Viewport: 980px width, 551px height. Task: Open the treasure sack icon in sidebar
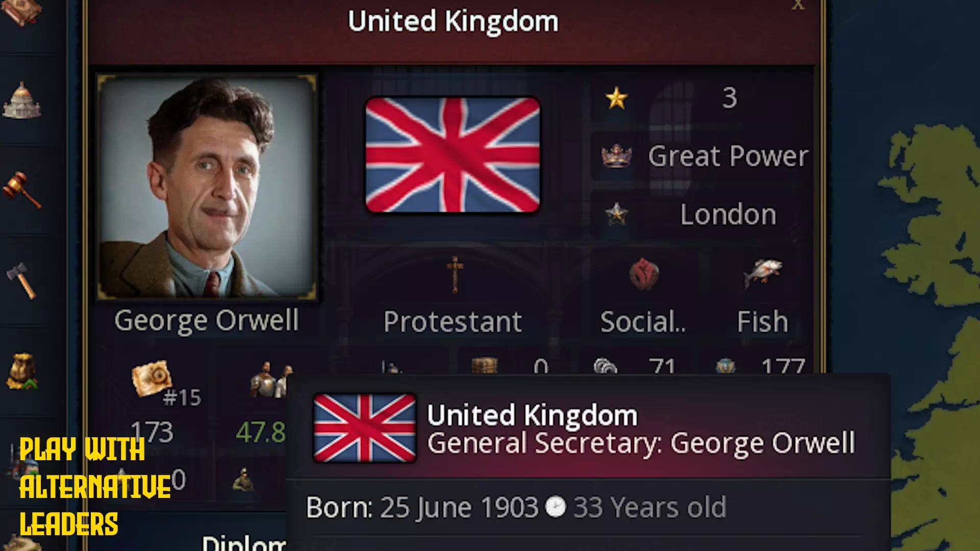(21, 371)
